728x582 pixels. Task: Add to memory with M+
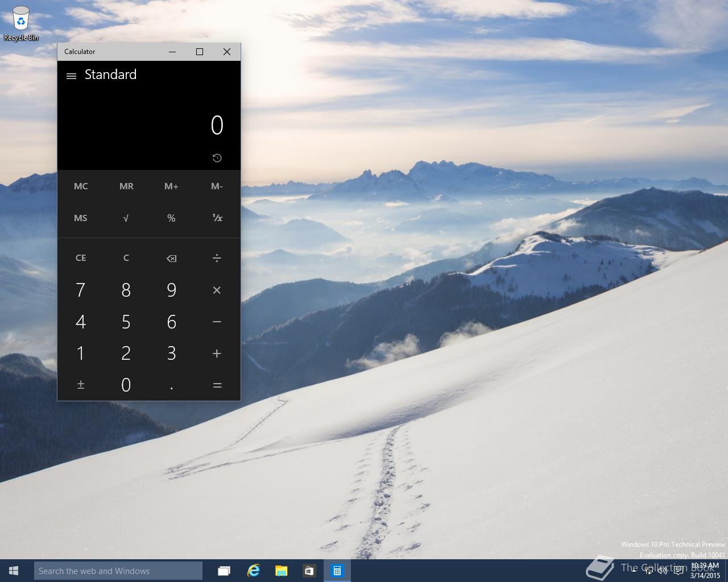pos(171,186)
